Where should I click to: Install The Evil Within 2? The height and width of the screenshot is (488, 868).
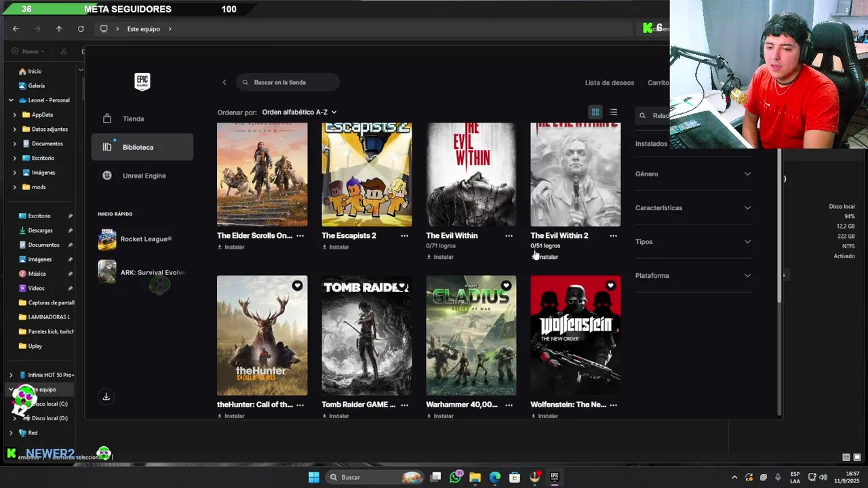pos(545,257)
